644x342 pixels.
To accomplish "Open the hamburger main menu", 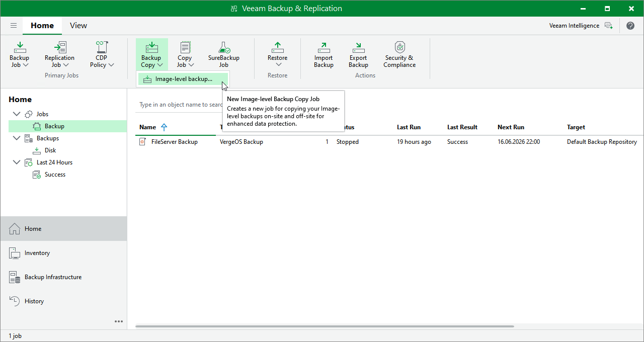I will tap(14, 26).
